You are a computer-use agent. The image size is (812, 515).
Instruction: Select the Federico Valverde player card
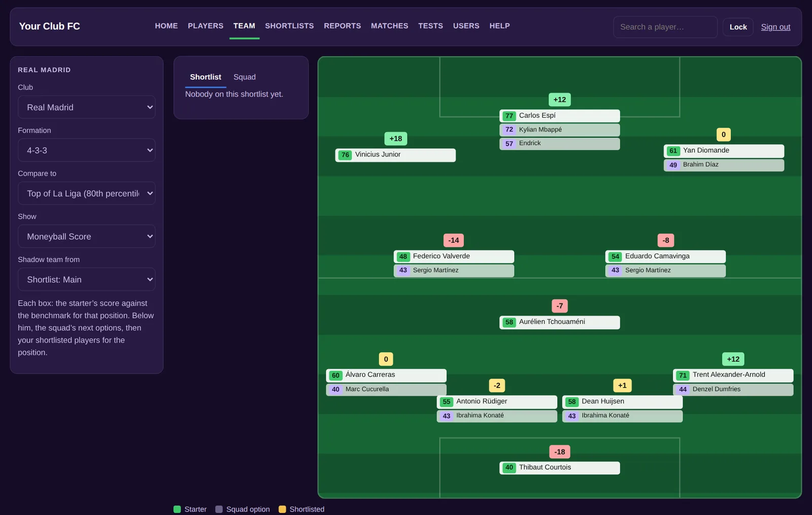pos(454,256)
